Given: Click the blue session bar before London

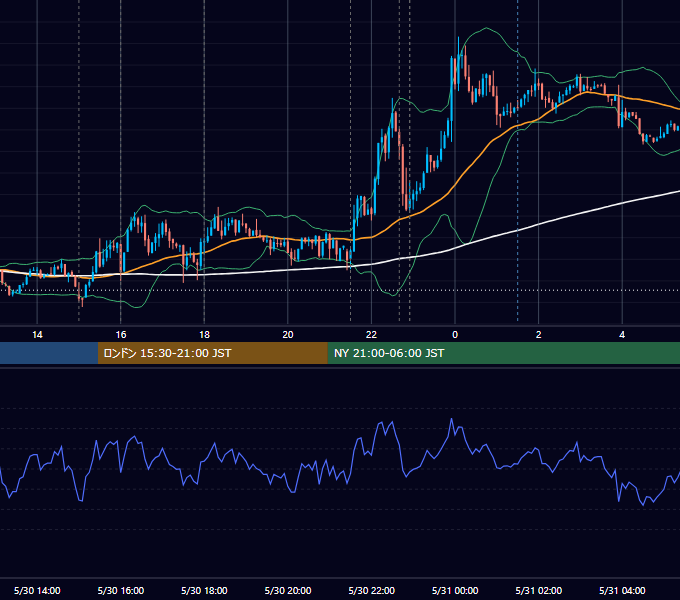Looking at the screenshot, I should [49, 353].
